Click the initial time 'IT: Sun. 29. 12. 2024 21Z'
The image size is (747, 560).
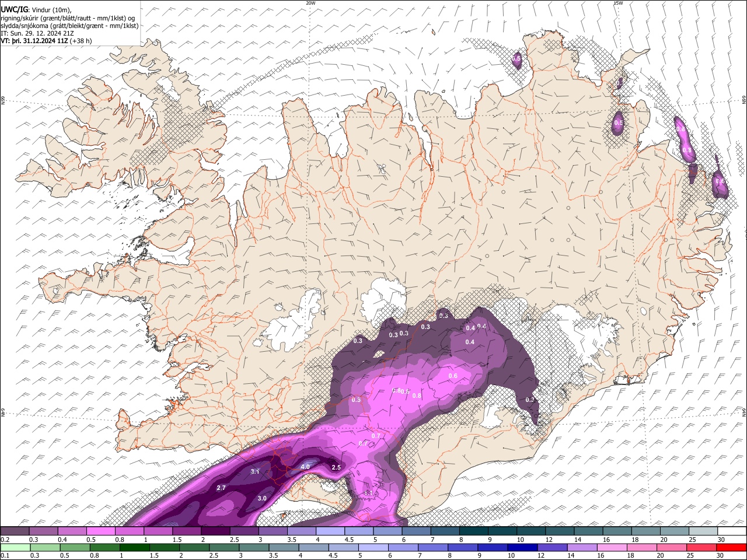pyautogui.click(x=37, y=33)
